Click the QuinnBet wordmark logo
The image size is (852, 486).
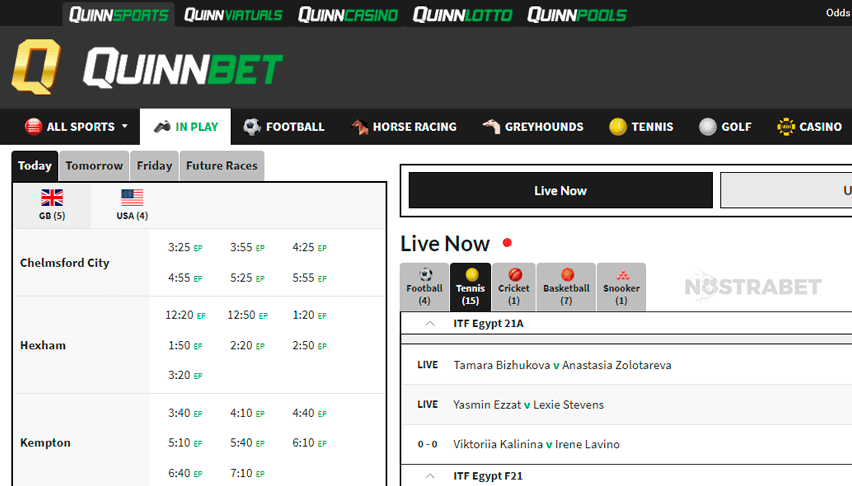183,67
